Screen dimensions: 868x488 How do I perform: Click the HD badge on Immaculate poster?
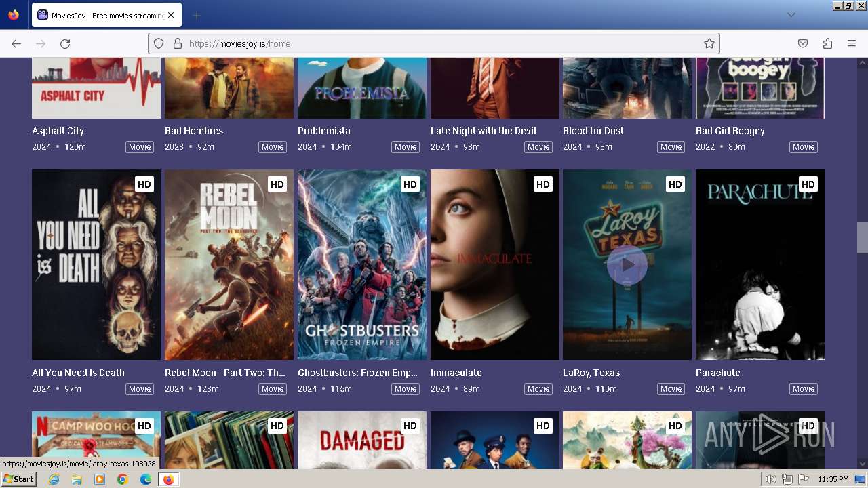[542, 184]
